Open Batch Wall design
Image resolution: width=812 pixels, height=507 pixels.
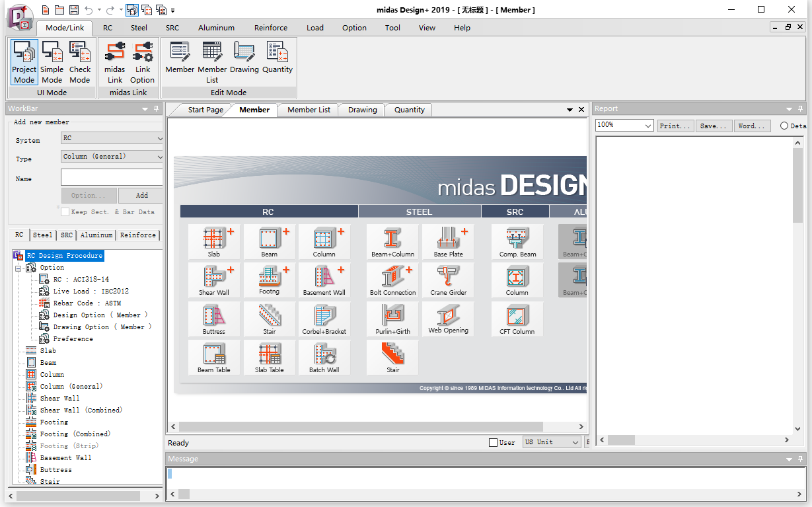tap(324, 358)
